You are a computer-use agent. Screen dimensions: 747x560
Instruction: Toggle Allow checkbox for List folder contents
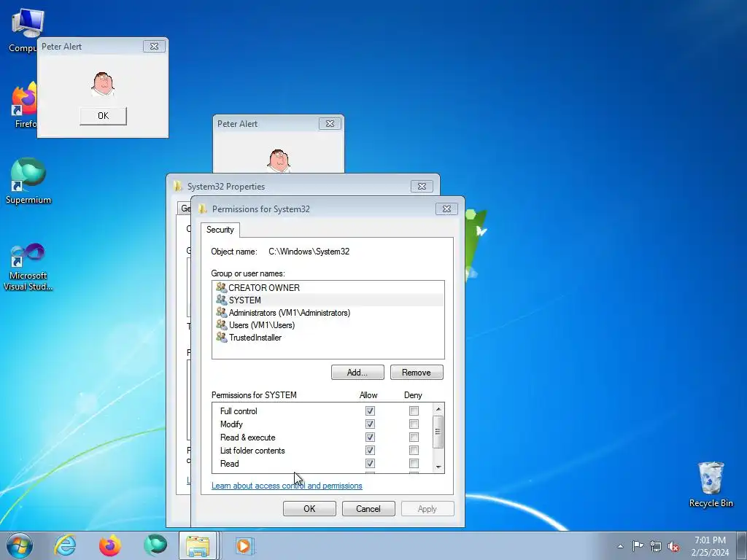[x=370, y=450]
